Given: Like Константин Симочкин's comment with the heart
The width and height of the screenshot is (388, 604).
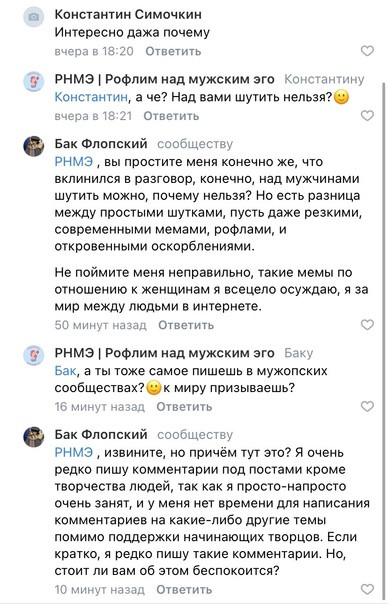Looking at the screenshot, I should [367, 51].
